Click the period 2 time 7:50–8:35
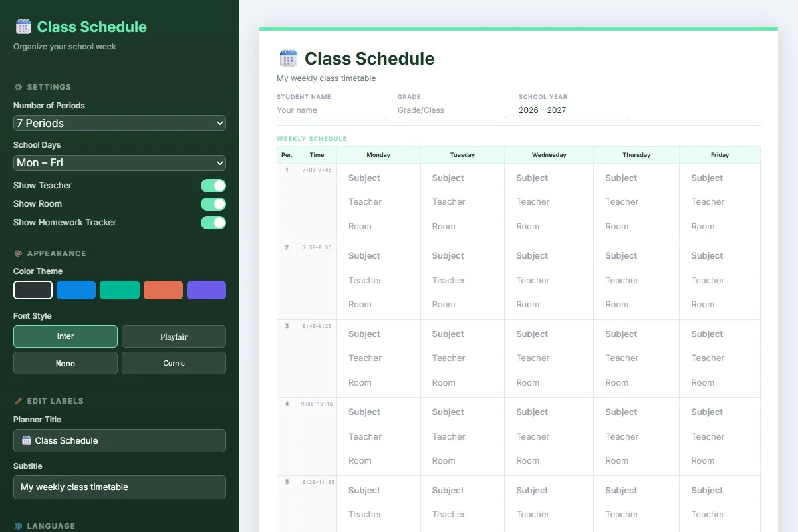 click(x=317, y=247)
